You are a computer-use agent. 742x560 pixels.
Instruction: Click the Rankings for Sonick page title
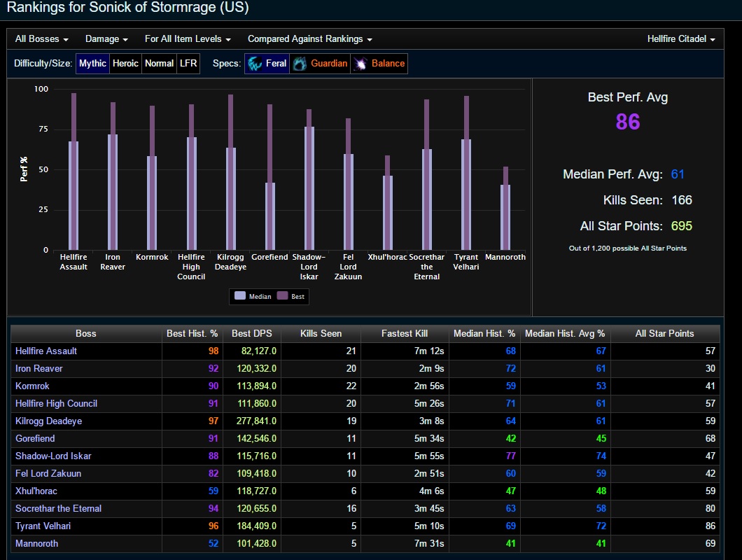point(127,8)
